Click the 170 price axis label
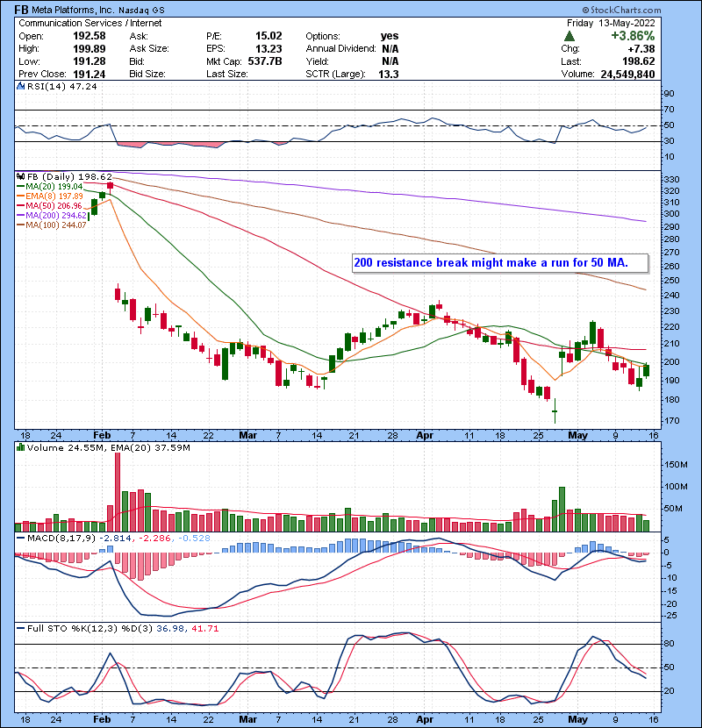The width and height of the screenshot is (702, 728). [x=672, y=421]
